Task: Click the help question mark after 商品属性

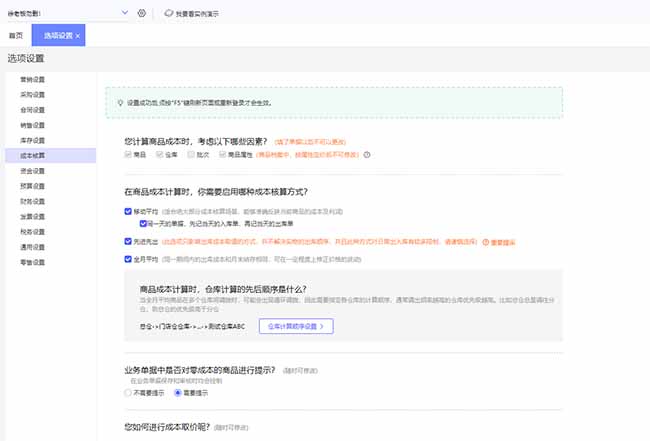Action: (367, 155)
